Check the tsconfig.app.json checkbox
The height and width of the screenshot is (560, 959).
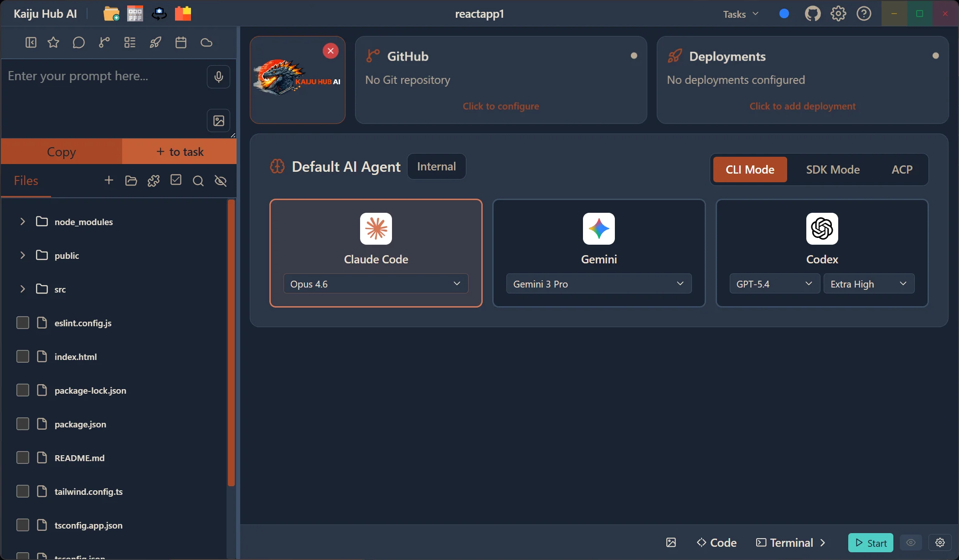tap(23, 525)
